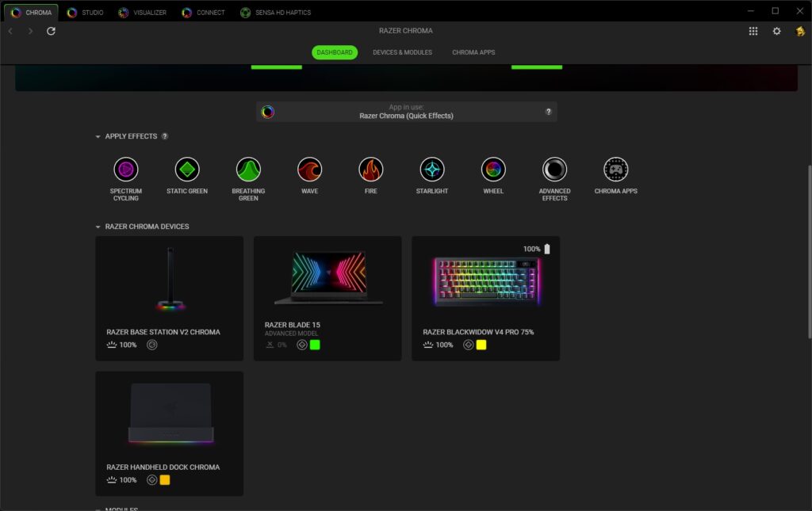Screen dimensions: 812x511
Task: Open the Razer Blade 15 device card
Action: [327, 299]
